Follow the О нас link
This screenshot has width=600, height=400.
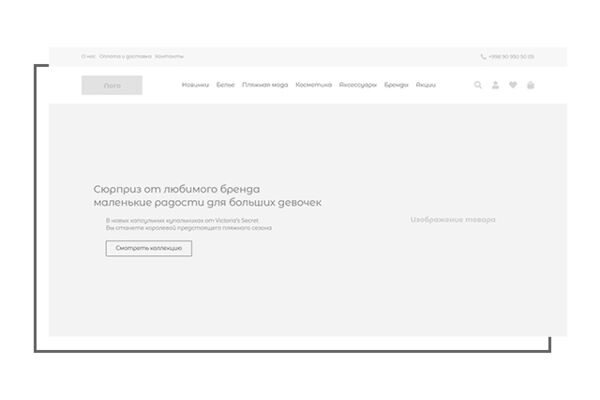88,56
